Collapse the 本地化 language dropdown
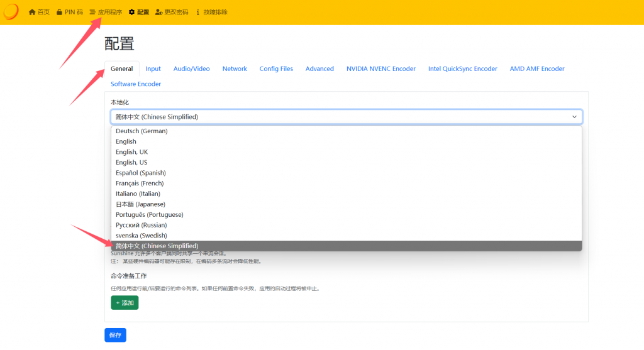The width and height of the screenshot is (644, 350). 347,117
